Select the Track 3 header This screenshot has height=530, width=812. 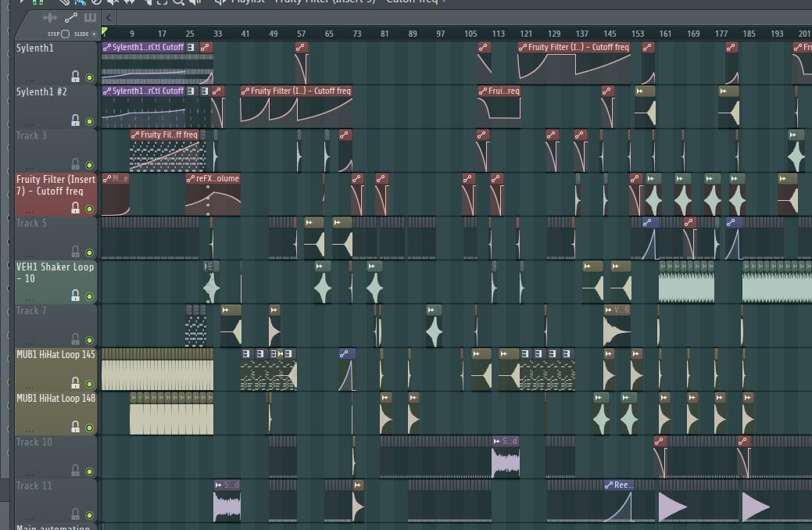(x=32, y=136)
